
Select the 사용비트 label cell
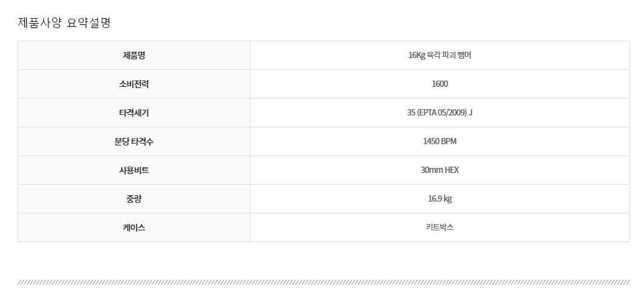pyautogui.click(x=134, y=170)
